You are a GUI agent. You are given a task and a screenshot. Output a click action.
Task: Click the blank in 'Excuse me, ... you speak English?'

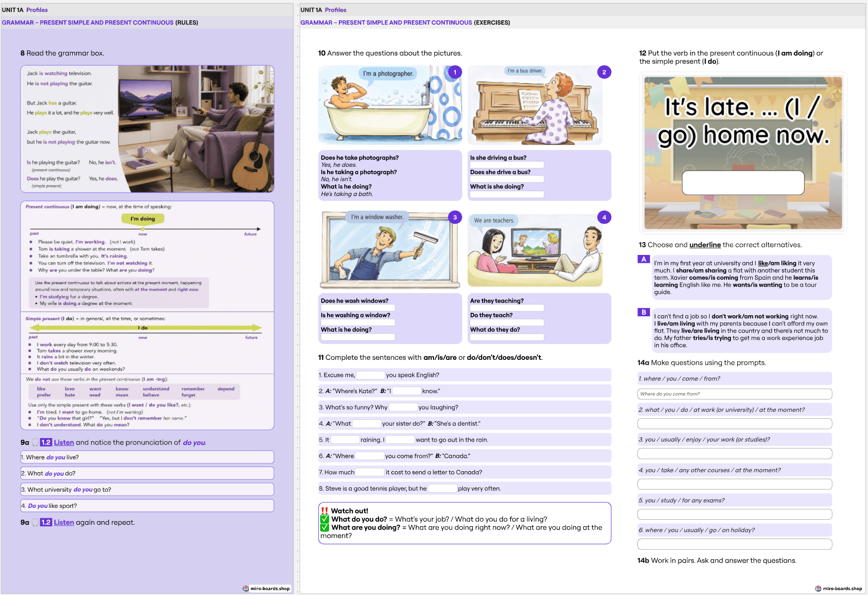pos(370,375)
